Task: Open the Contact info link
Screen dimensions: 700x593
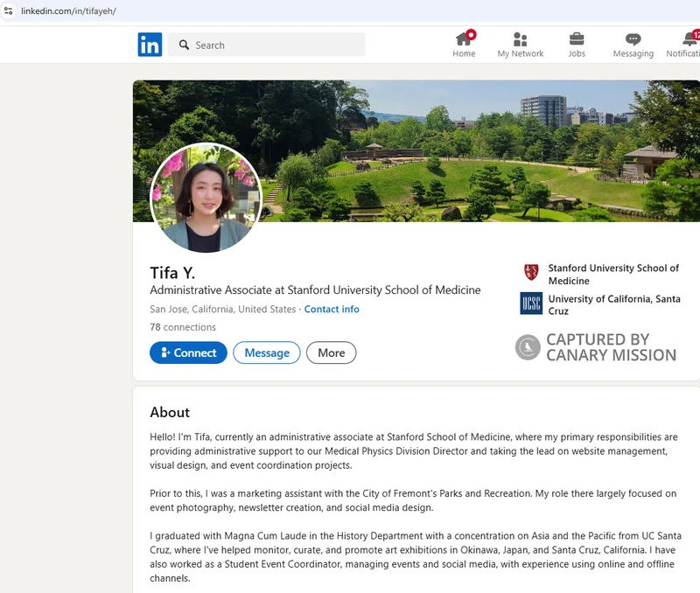Action: (x=332, y=310)
